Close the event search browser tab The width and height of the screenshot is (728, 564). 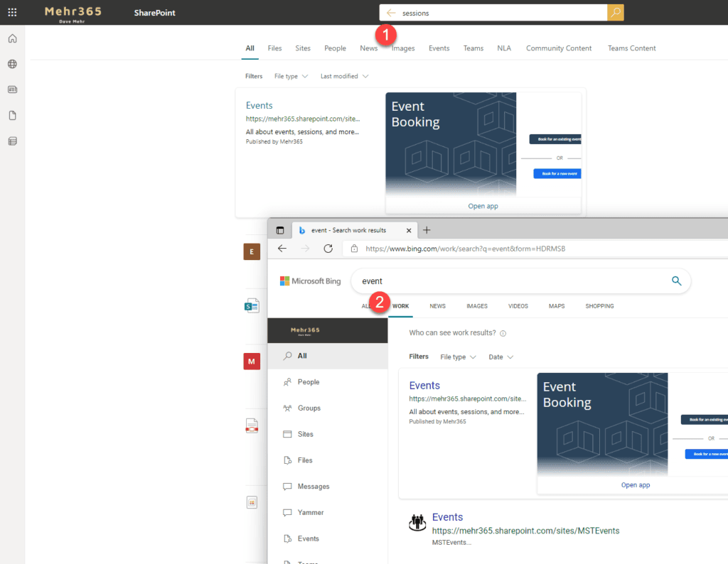coord(409,230)
